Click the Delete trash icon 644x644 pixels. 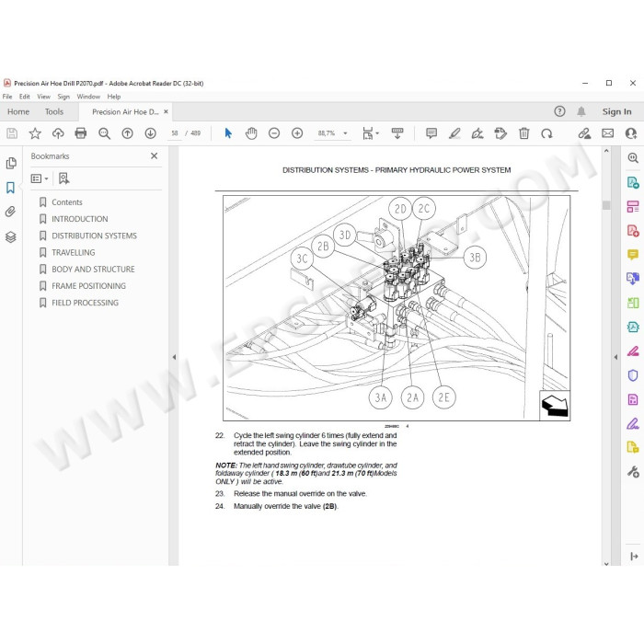[x=523, y=133]
